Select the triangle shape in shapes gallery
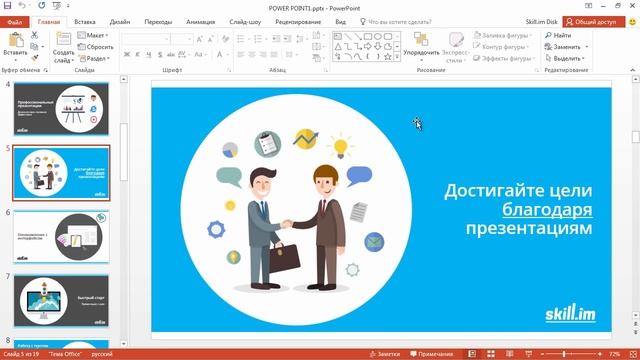This screenshot has width=640, height=360. [x=338, y=47]
